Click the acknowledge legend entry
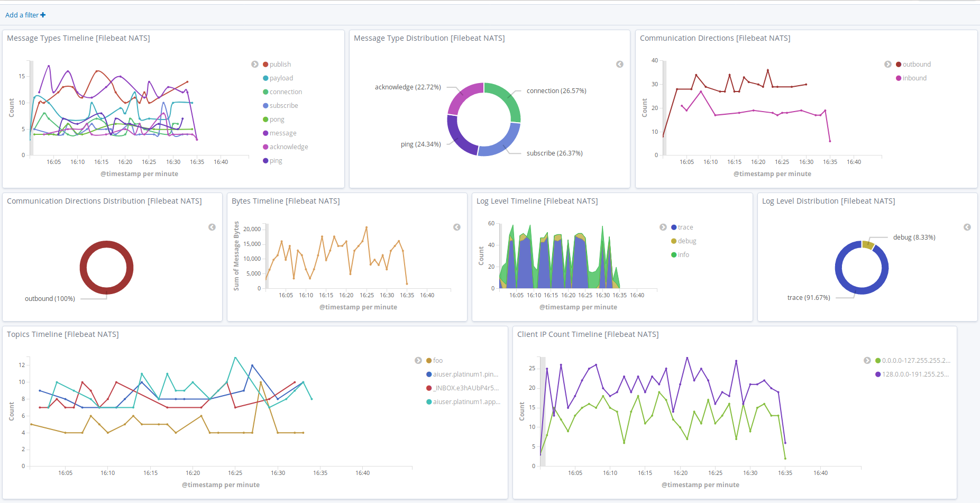This screenshot has height=503, width=980. tap(285, 147)
